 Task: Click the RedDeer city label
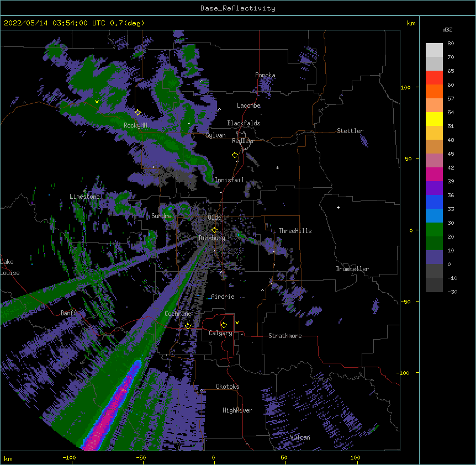(x=243, y=141)
